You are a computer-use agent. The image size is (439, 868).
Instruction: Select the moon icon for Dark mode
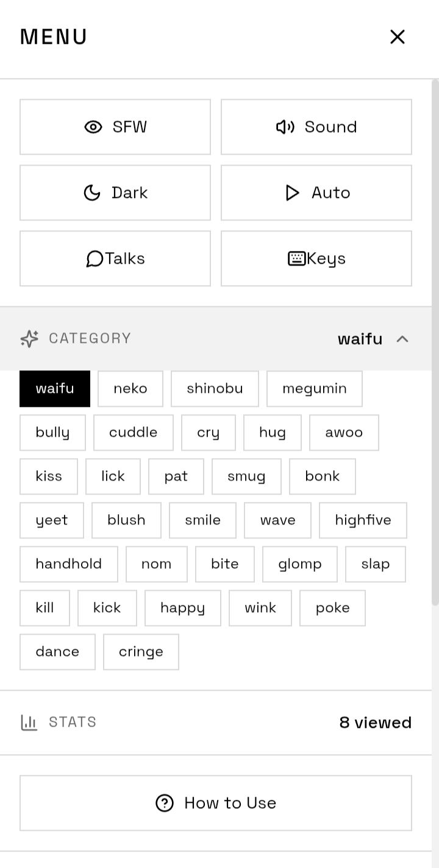coord(93,192)
